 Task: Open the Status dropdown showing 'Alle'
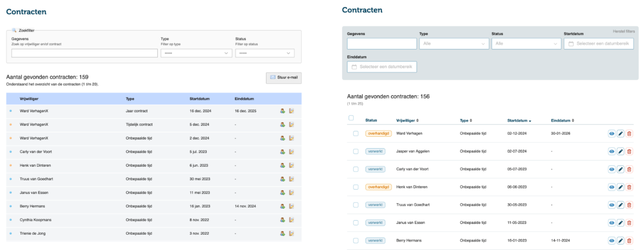click(527, 44)
